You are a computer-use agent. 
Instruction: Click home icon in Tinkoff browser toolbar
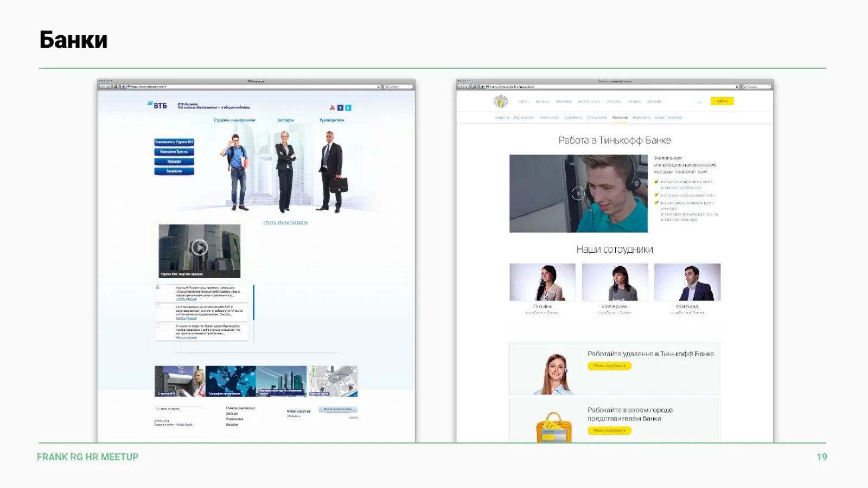[475, 87]
